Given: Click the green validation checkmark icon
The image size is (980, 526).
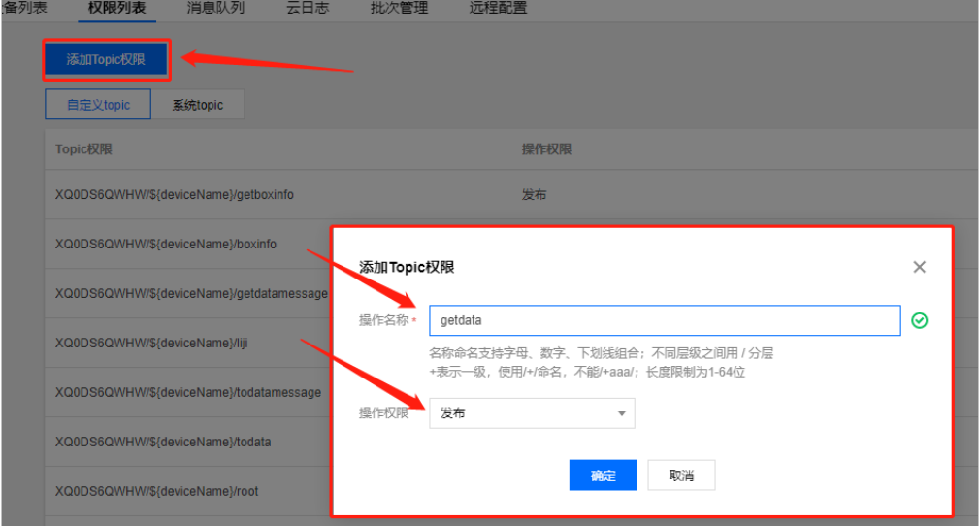Looking at the screenshot, I should [x=919, y=320].
